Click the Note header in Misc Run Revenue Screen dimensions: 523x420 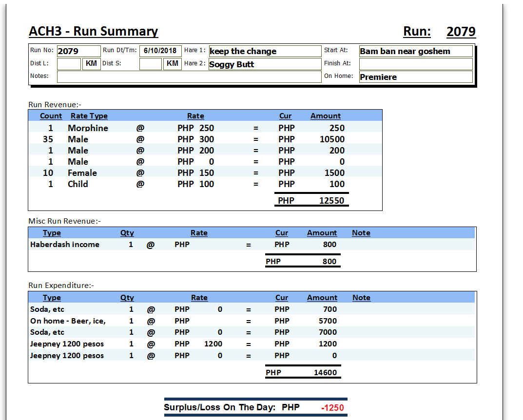361,233
